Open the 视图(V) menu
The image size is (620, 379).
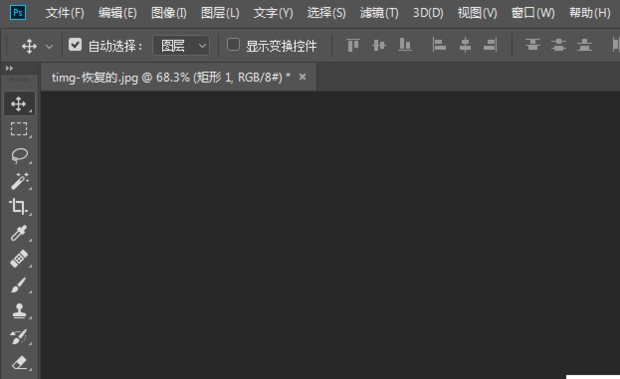pyautogui.click(x=477, y=13)
